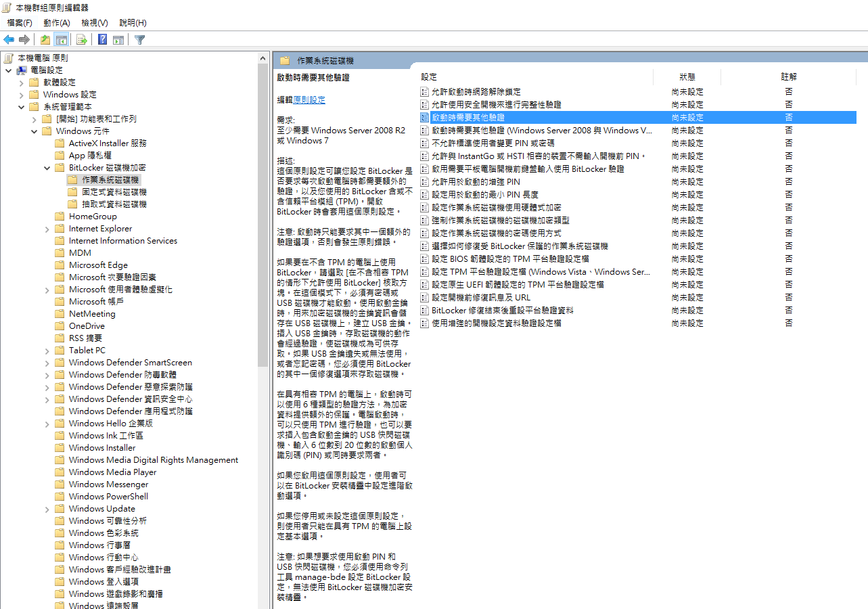Open the 動作(A) menu
Screen dimensions: 868x609
coord(57,22)
